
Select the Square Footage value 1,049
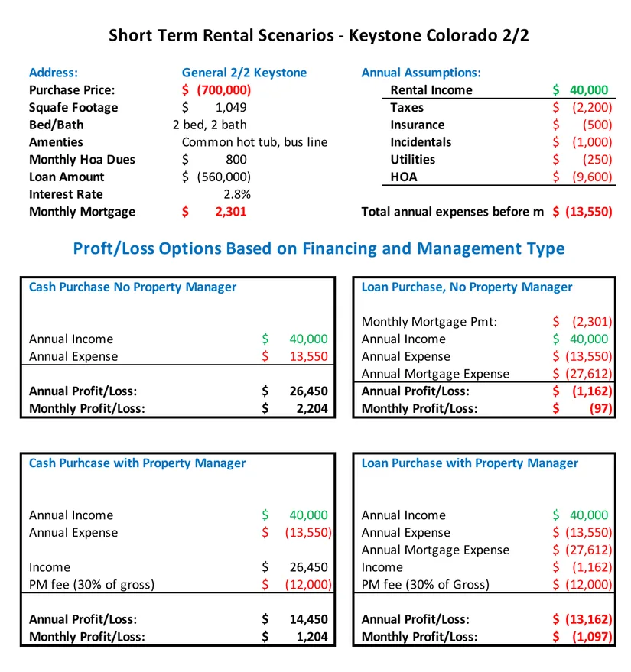pos(231,107)
